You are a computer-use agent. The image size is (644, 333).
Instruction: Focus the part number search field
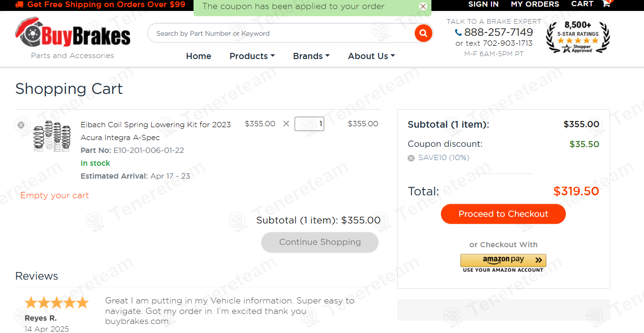pos(281,33)
